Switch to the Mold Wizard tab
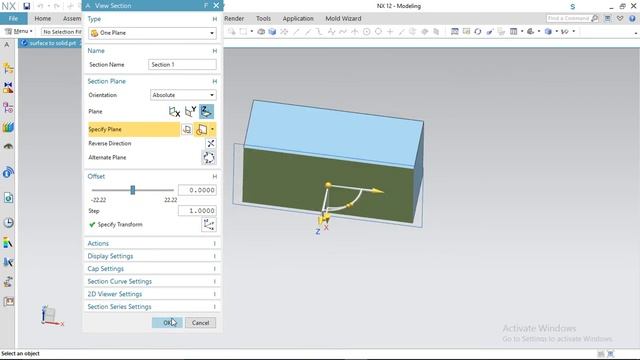The width and height of the screenshot is (640, 360). point(343,18)
